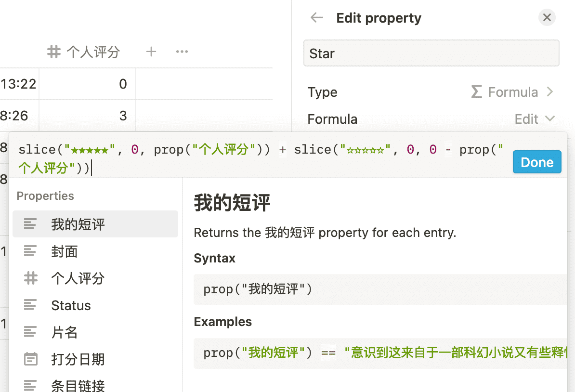
Task: Click the plus icon to add column
Action: (x=151, y=52)
